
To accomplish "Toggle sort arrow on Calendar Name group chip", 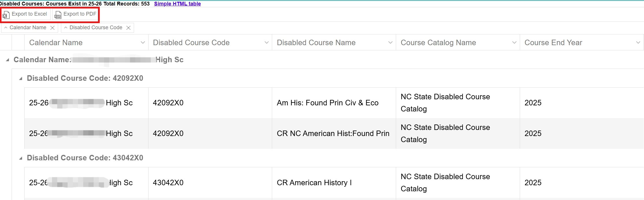I will click(6, 27).
